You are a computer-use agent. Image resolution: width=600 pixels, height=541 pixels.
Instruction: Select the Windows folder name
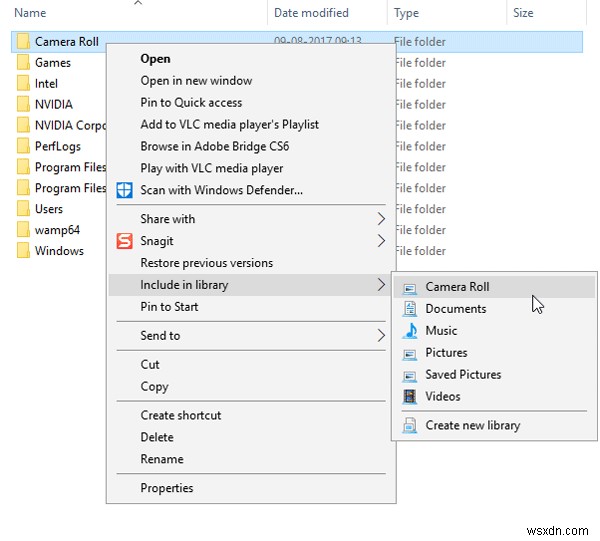tap(59, 251)
